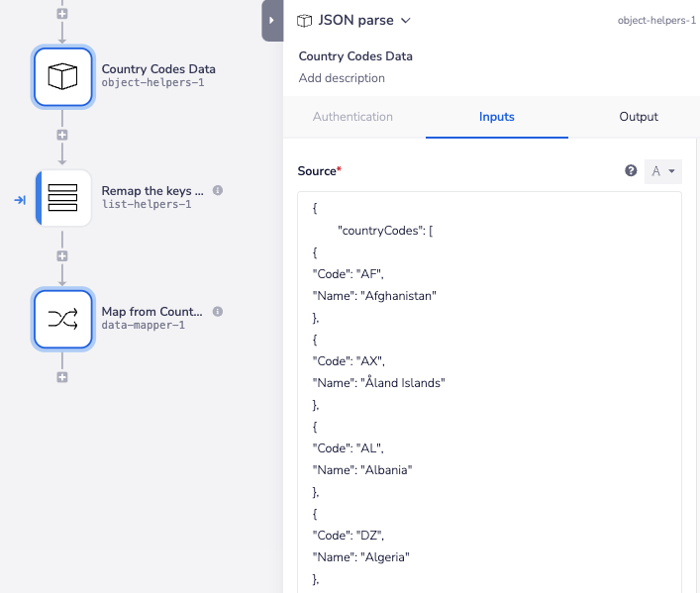Click info icon beside Map from Country

coord(218,311)
